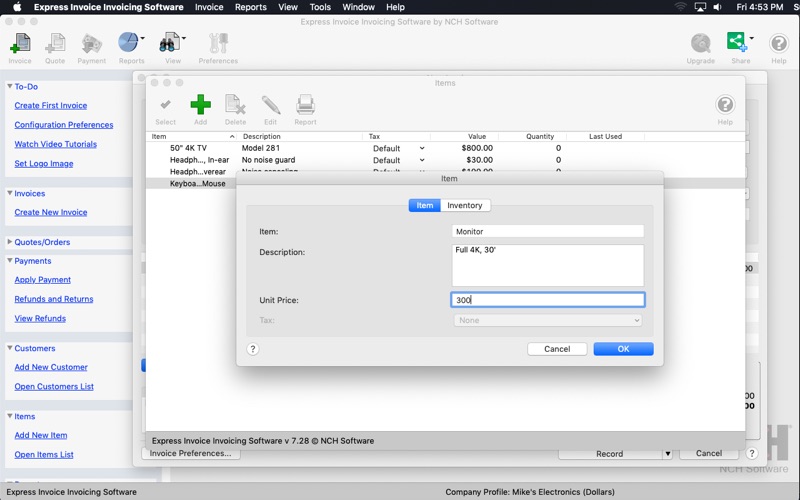
Task: Open Help menu in menu bar
Action: pyautogui.click(x=395, y=7)
